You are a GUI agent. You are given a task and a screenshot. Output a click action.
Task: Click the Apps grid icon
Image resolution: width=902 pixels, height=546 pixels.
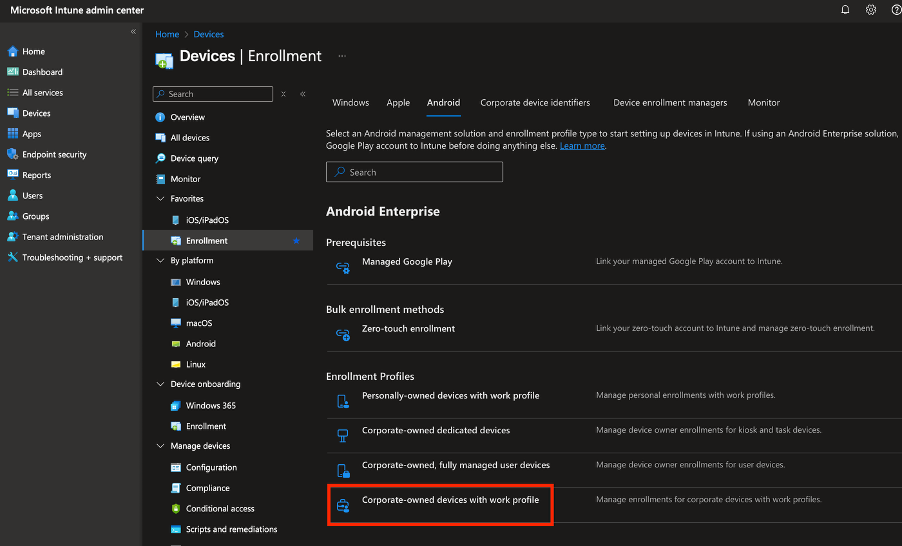coord(13,133)
